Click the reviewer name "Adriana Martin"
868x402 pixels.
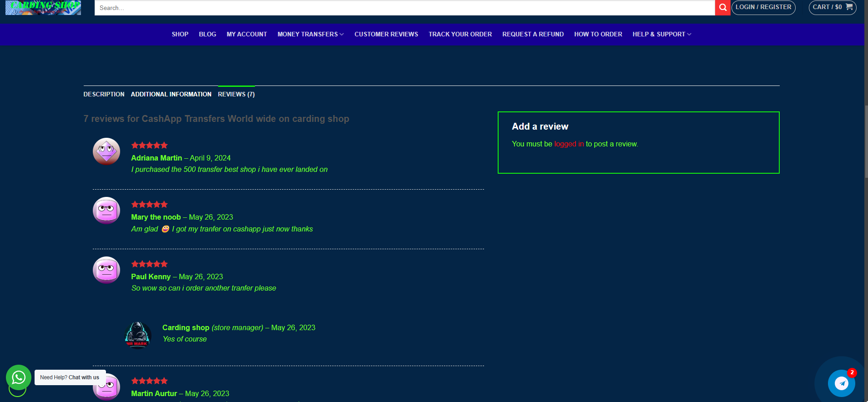coord(156,158)
